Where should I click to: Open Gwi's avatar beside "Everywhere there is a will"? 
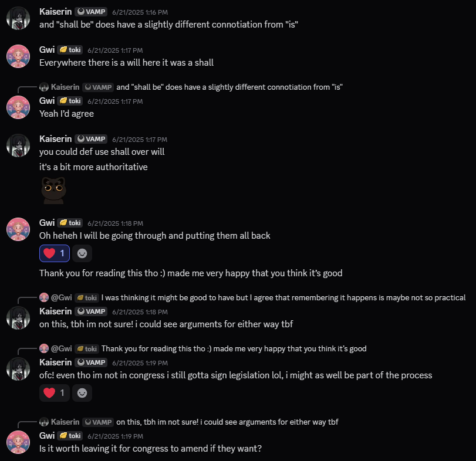point(18,56)
